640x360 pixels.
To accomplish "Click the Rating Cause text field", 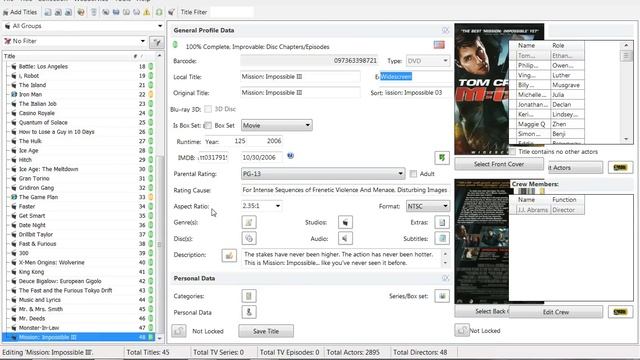I will [345, 190].
